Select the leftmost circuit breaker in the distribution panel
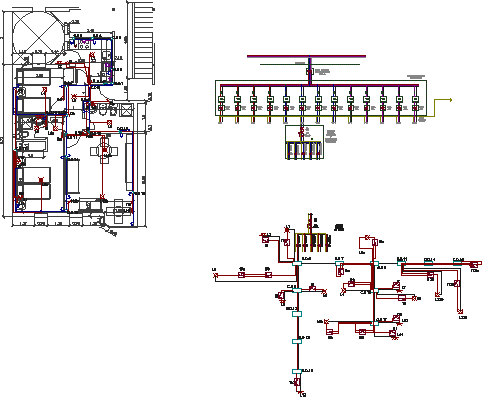This screenshot has width=482, height=397. coord(221,99)
